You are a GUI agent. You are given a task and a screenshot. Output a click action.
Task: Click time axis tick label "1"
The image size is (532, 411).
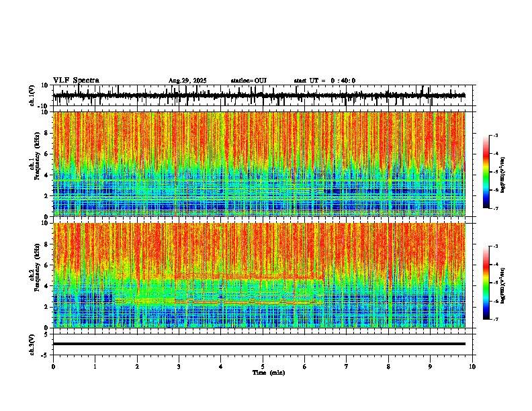tap(95, 367)
